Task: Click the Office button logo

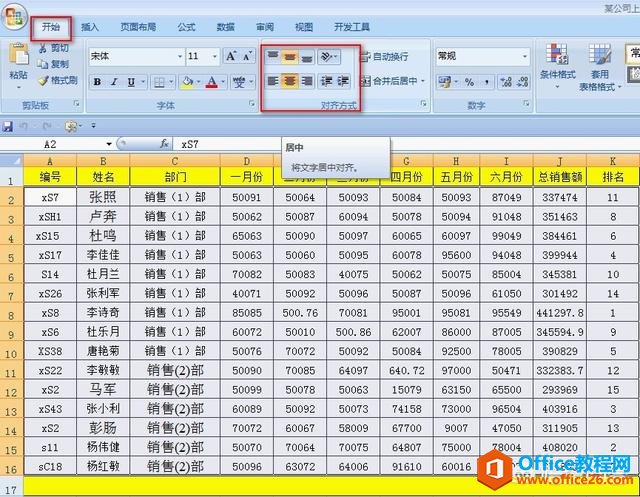Action: pos(14,17)
